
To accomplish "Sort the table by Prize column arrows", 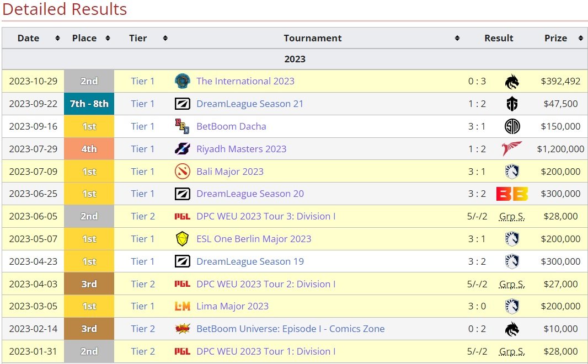I will (580, 38).
